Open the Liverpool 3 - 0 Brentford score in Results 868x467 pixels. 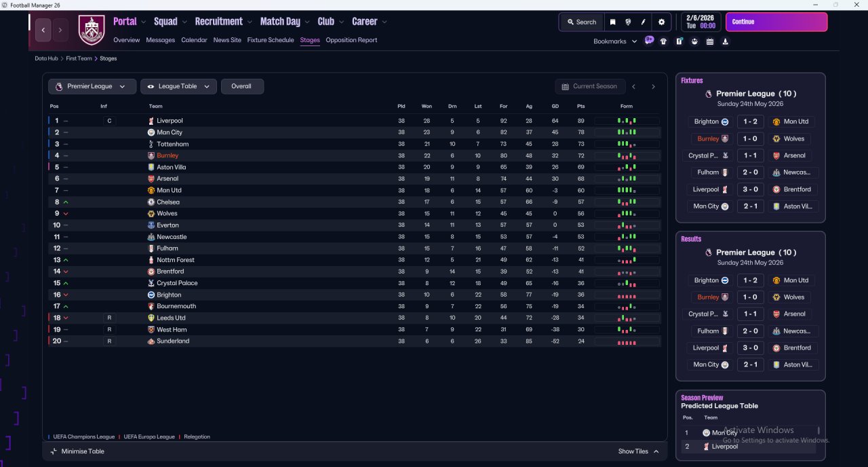[751, 348]
